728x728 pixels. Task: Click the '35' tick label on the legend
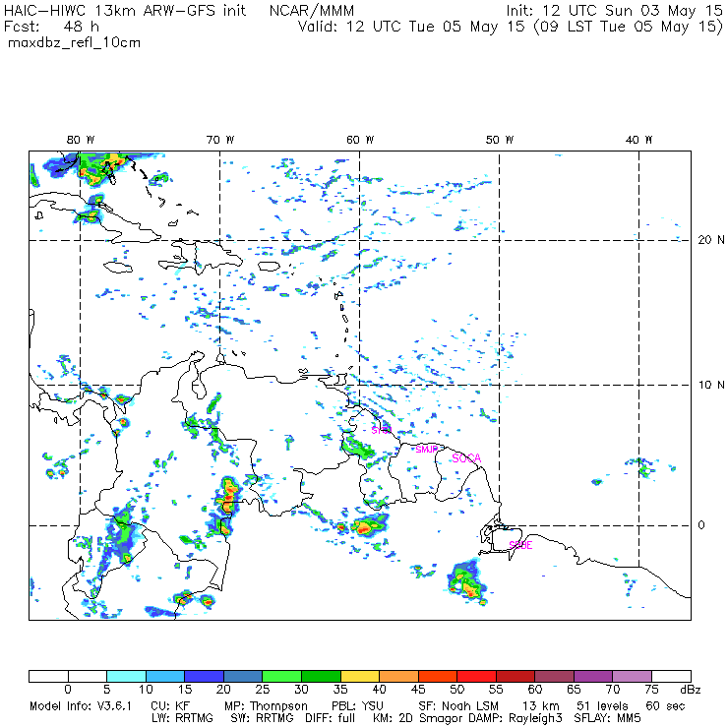click(340, 690)
